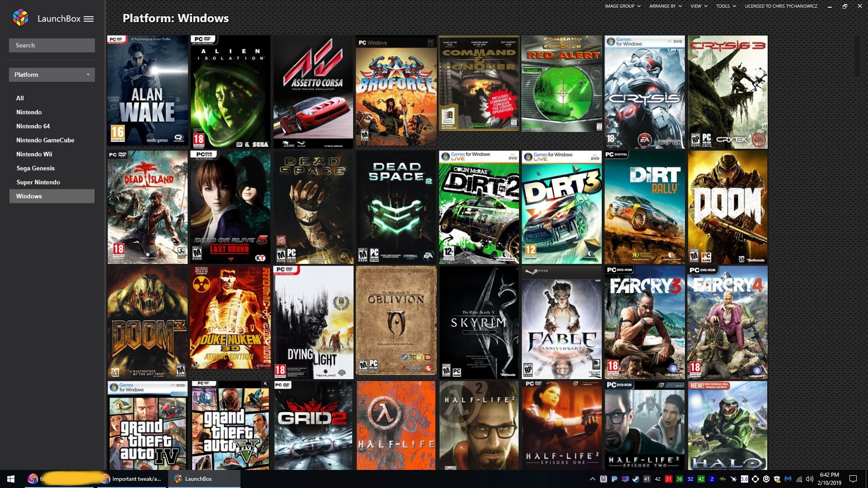The image size is (868, 488).
Task: Open the volume speaker tray icon
Action: (x=810, y=479)
